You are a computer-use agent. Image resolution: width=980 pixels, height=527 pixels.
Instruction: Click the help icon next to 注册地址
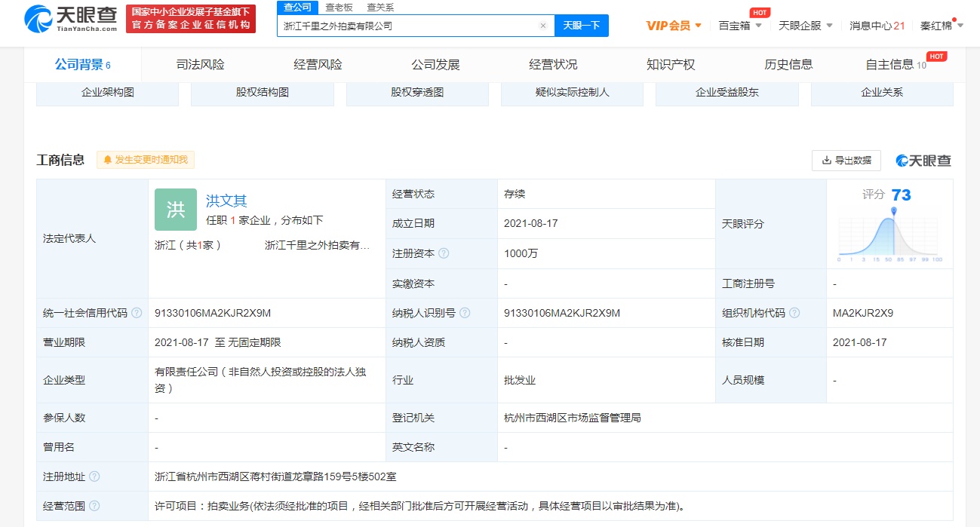tap(94, 476)
